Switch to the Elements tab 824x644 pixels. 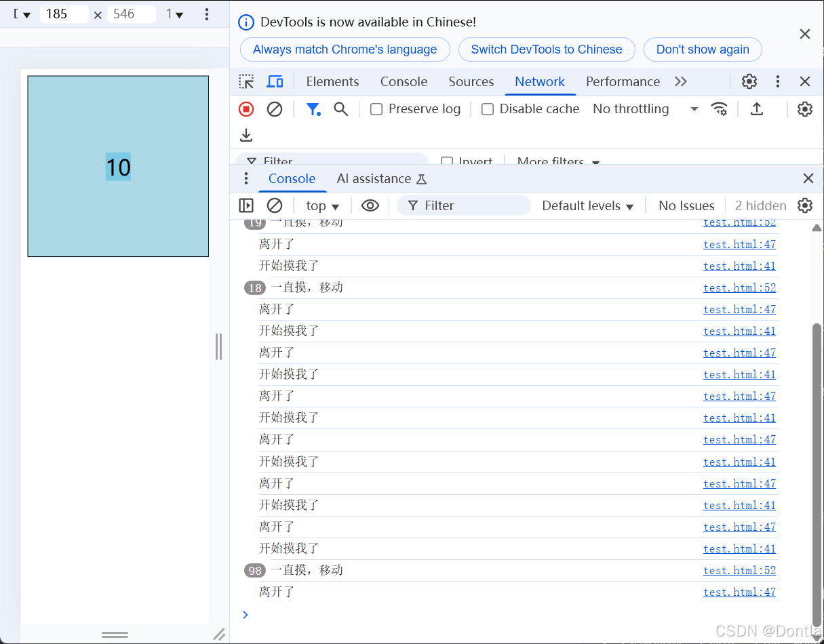pyautogui.click(x=332, y=81)
